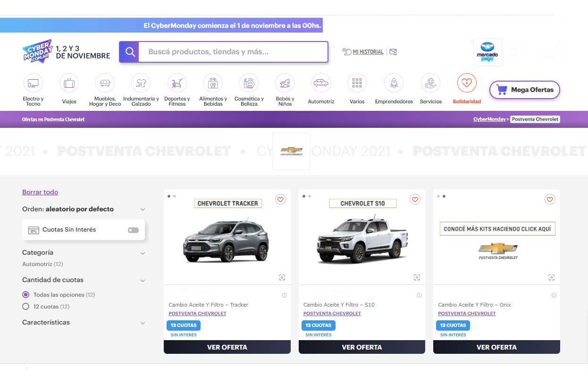Click Ver Oferta for Chevrolet S10
The width and height of the screenshot is (588, 384).
click(361, 347)
